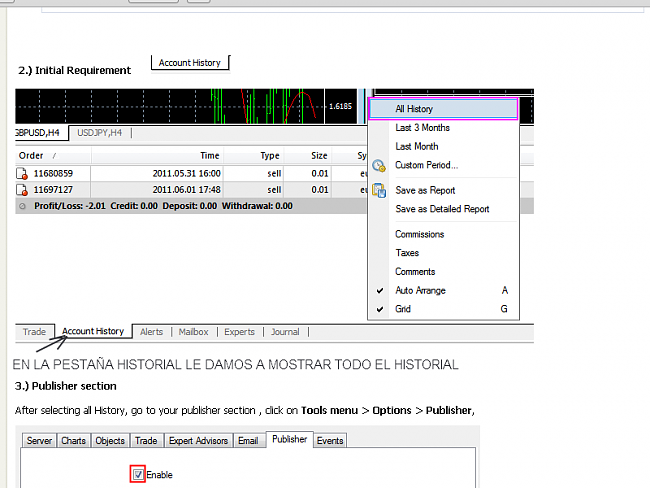Click the Account History label at top

(190, 63)
